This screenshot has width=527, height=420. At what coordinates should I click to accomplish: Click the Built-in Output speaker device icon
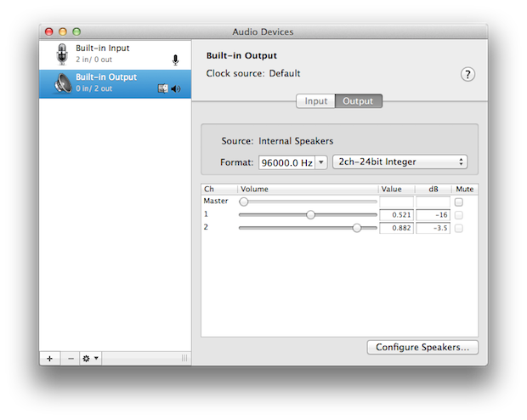(63, 83)
